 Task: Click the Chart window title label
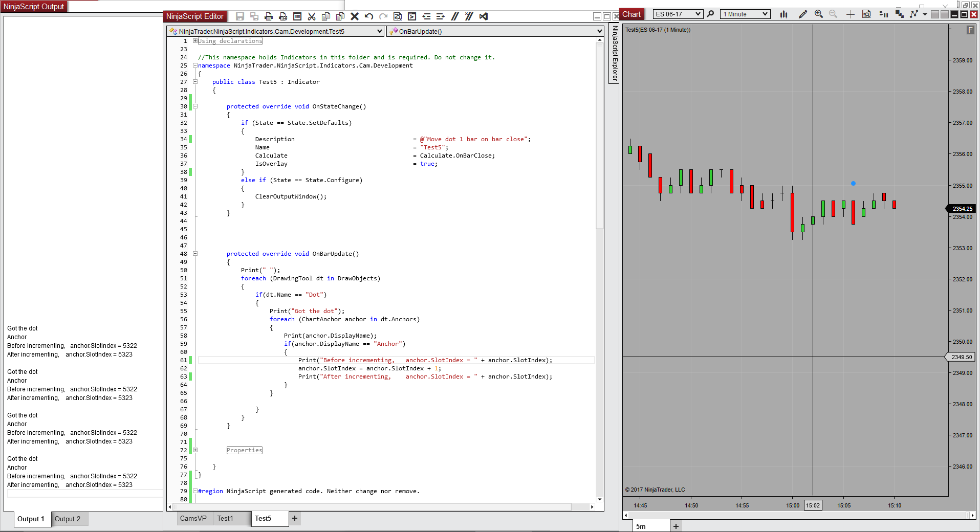tap(631, 14)
